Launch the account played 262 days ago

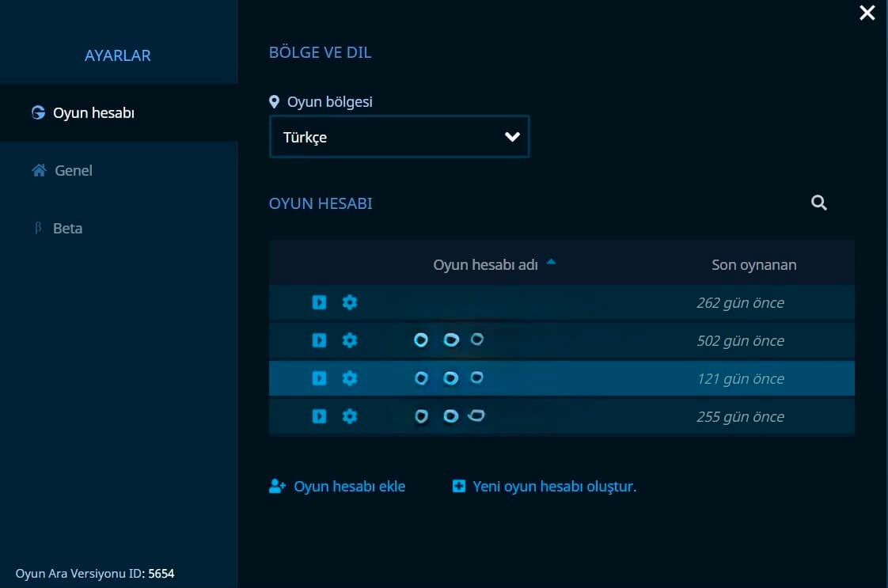(320, 302)
